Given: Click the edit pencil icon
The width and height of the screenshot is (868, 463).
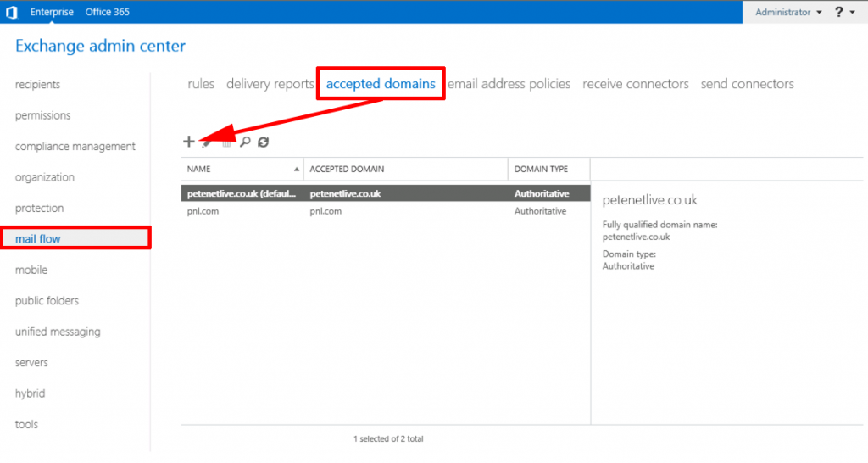Looking at the screenshot, I should click(208, 142).
